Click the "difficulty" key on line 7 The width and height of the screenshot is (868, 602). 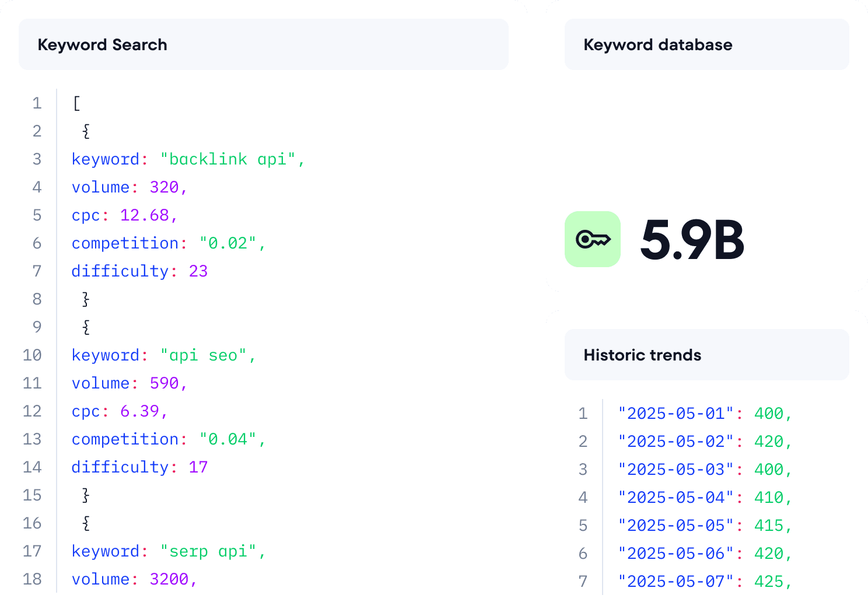click(x=120, y=271)
